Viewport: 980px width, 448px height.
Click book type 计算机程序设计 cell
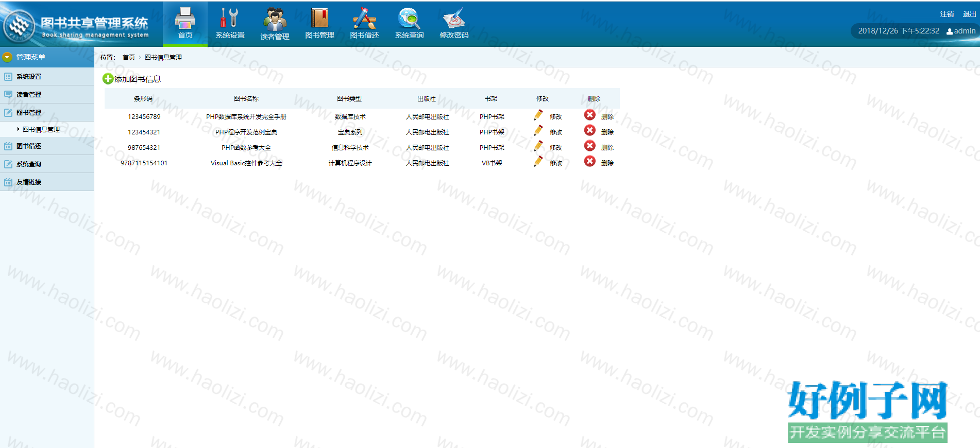pyautogui.click(x=350, y=163)
